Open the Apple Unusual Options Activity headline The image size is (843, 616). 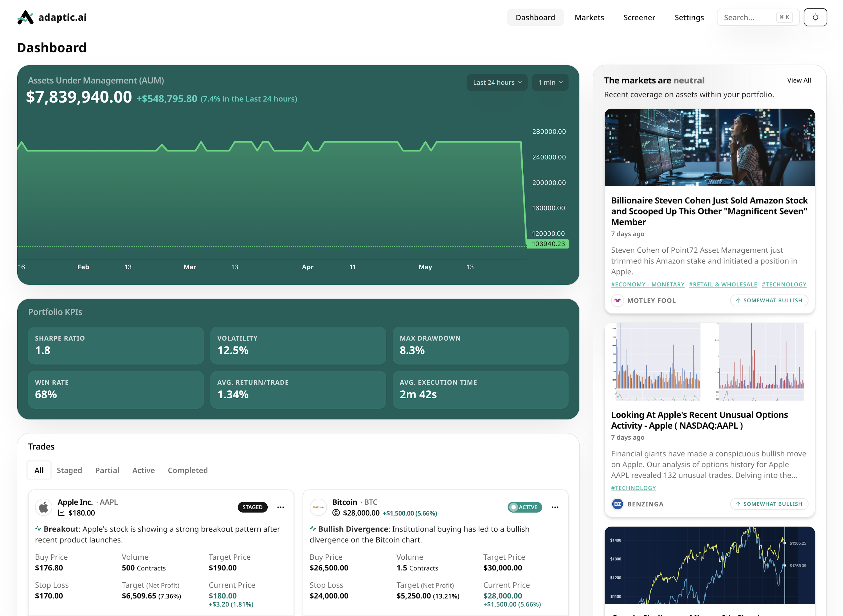pos(699,420)
